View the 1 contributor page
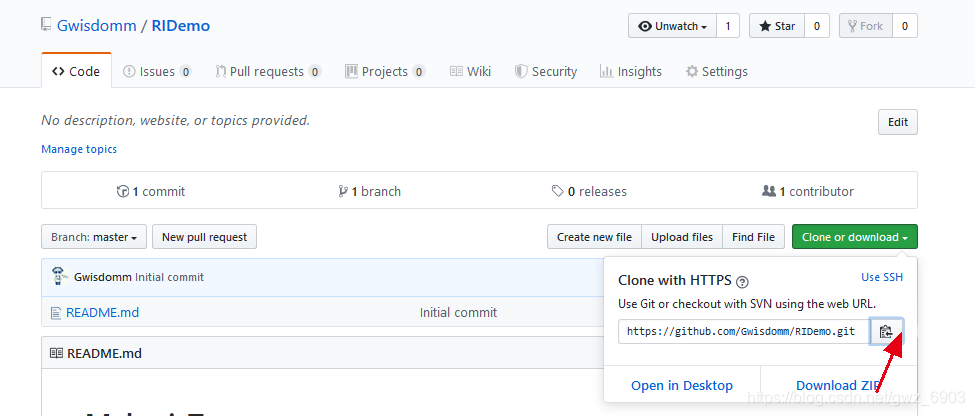Screen dimensions: 975x416 pyautogui.click(x=808, y=192)
